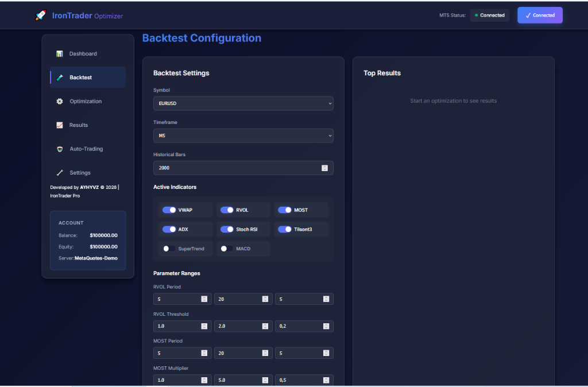Click the Optimization gear icon
The height and width of the screenshot is (387, 588).
pyautogui.click(x=59, y=102)
